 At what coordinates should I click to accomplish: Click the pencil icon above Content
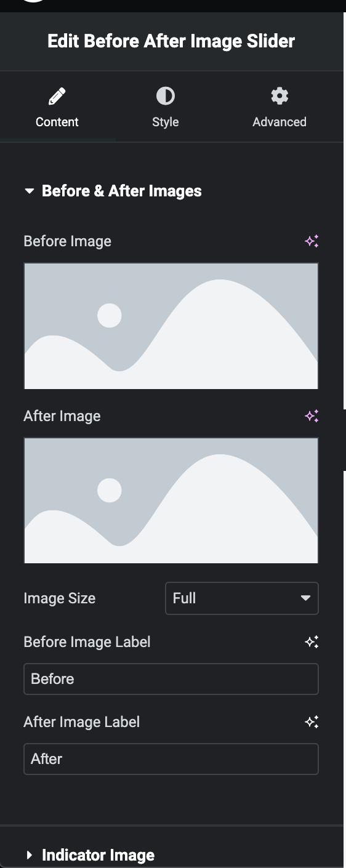tap(57, 96)
